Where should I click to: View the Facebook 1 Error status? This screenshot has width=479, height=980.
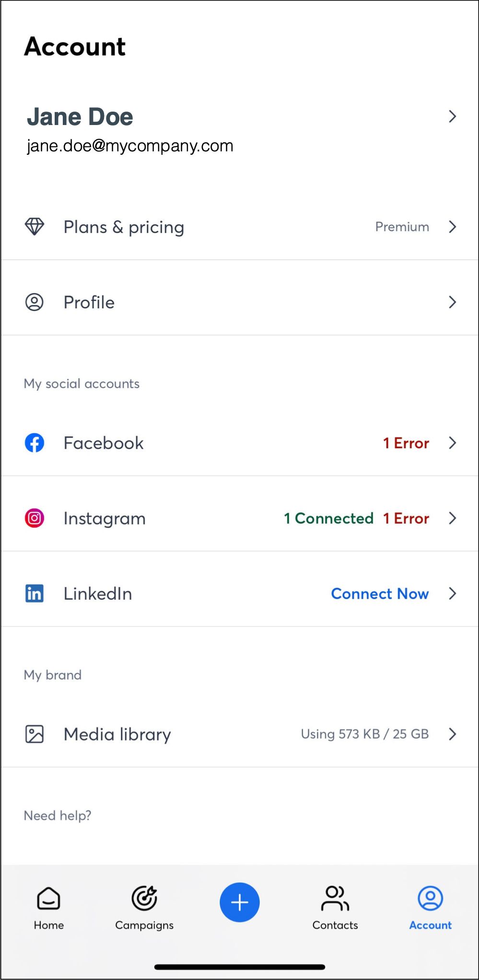pos(406,443)
